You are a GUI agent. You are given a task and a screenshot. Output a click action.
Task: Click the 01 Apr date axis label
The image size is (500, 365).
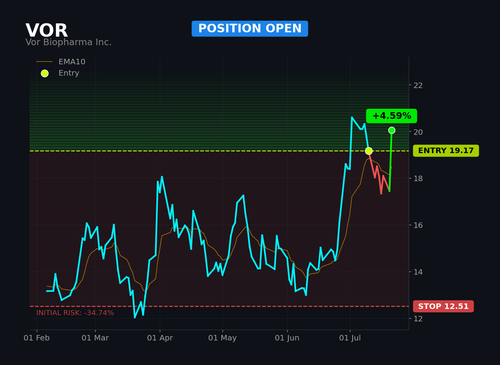coord(160,338)
